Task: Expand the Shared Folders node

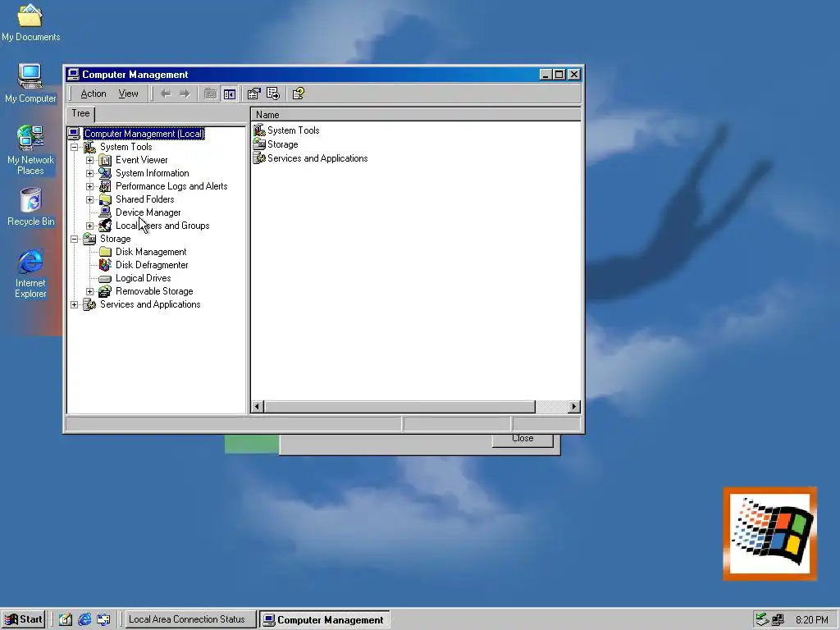Action: [90, 199]
